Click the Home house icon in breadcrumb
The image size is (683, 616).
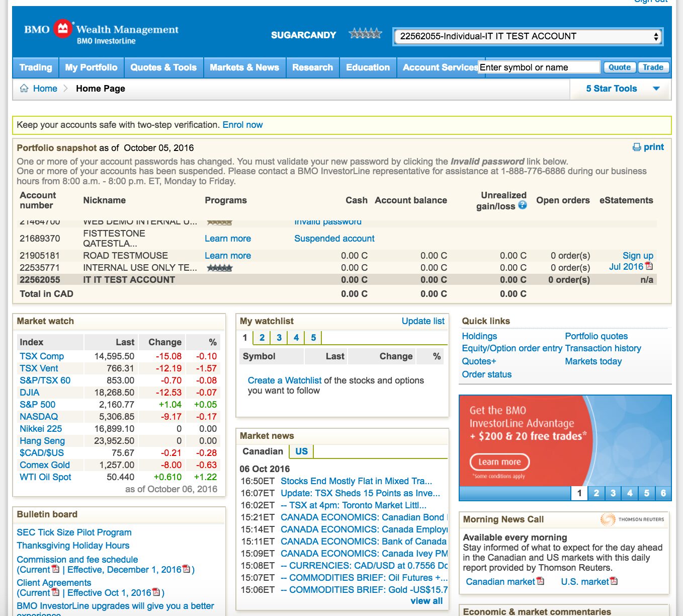tap(24, 89)
